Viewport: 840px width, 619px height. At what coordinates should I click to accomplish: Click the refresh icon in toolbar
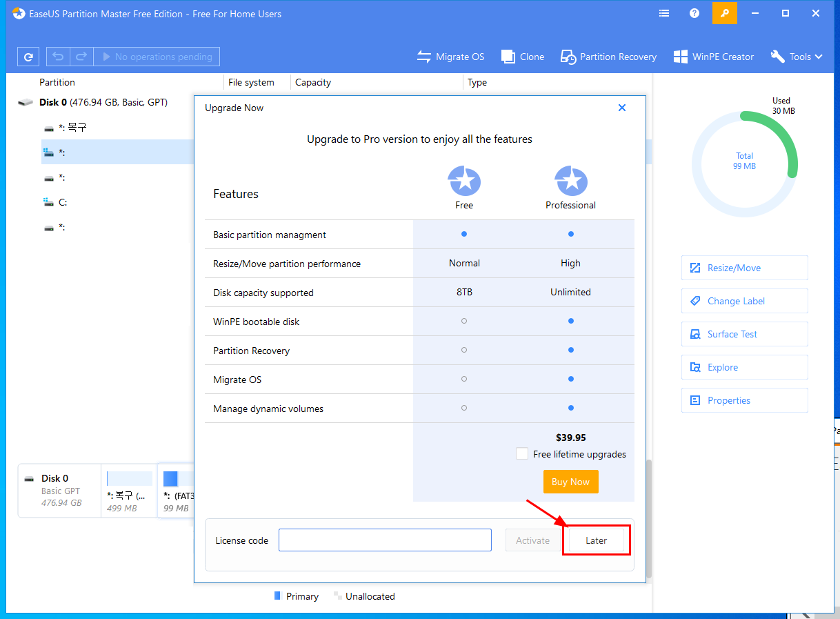[28, 57]
